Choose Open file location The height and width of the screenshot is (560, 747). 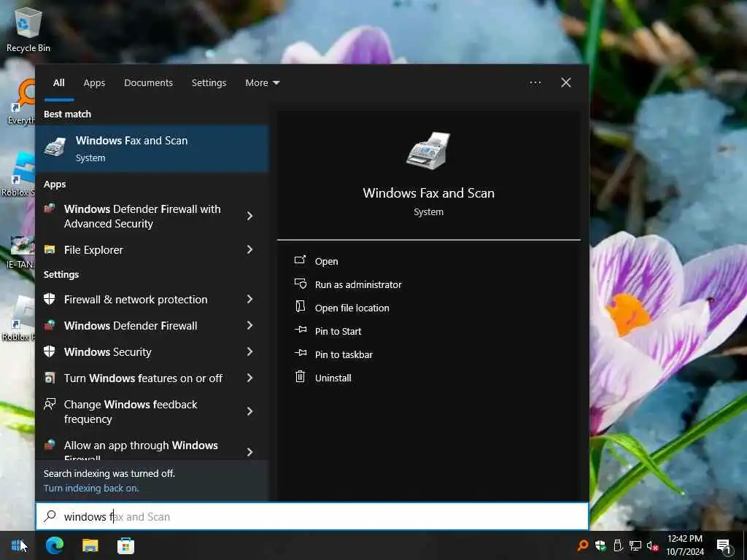pos(352,308)
